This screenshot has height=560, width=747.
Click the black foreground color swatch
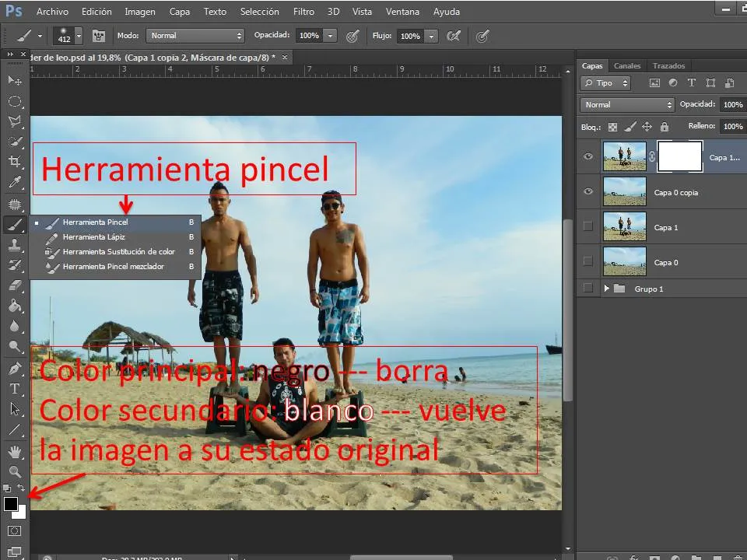pyautogui.click(x=10, y=504)
